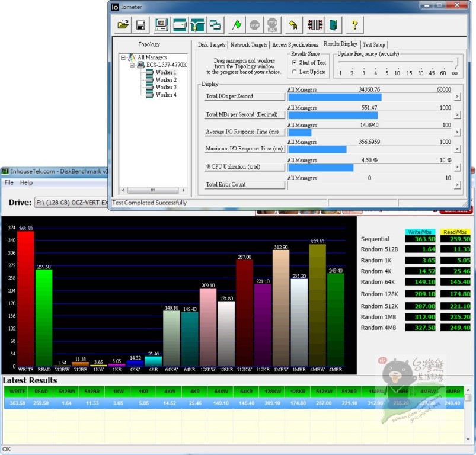Click the Save floppy disk icon
This screenshot has height=455, width=476.
[x=140, y=25]
